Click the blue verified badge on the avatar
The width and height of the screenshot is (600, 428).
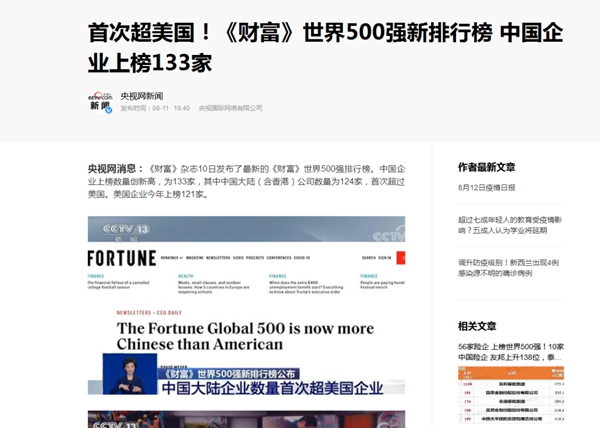[x=109, y=110]
